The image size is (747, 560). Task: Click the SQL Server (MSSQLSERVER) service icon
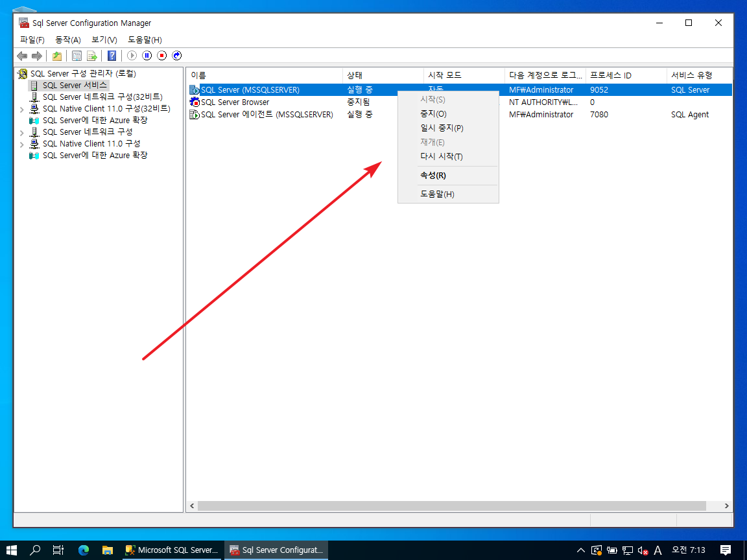[195, 90]
